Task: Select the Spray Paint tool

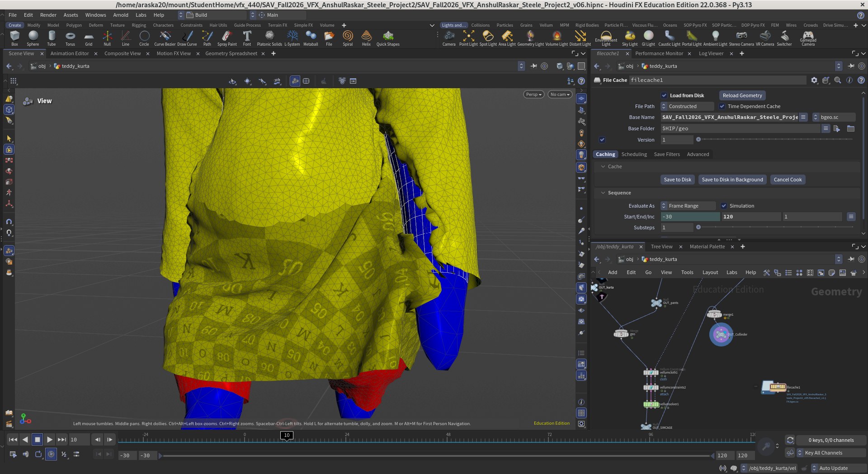Action: coord(227,38)
